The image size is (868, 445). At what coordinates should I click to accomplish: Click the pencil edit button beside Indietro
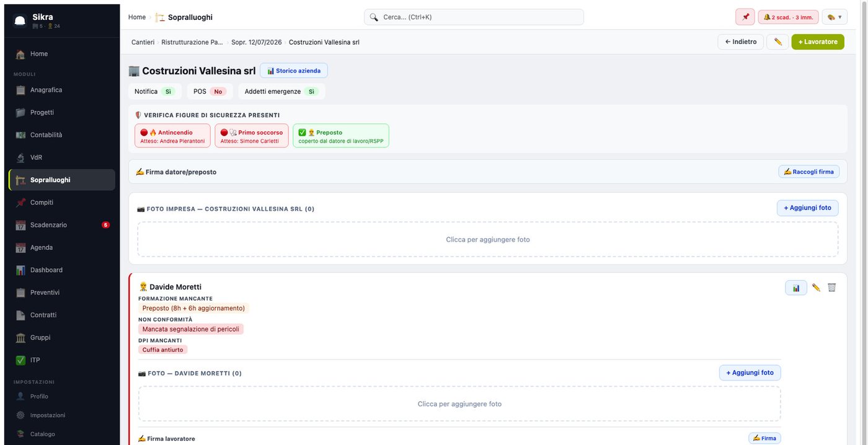point(777,42)
